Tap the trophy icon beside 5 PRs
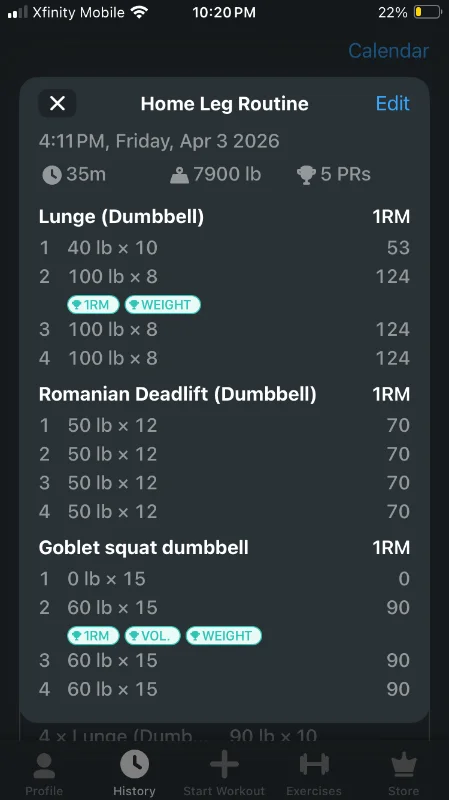 [306, 175]
